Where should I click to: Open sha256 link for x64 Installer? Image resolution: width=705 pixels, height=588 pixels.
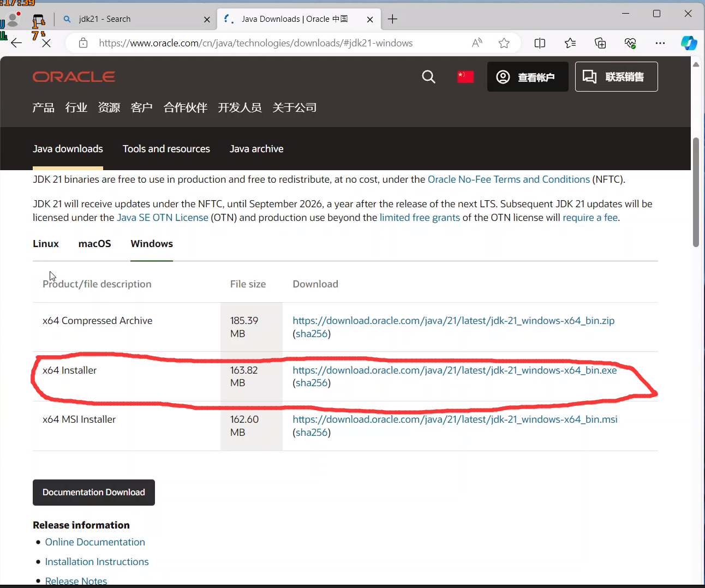pyautogui.click(x=312, y=383)
